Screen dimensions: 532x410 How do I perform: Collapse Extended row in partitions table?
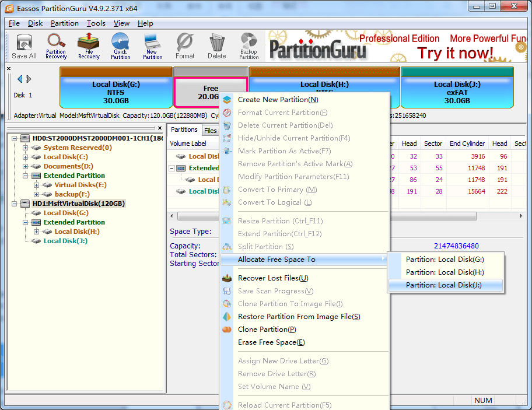pos(171,168)
